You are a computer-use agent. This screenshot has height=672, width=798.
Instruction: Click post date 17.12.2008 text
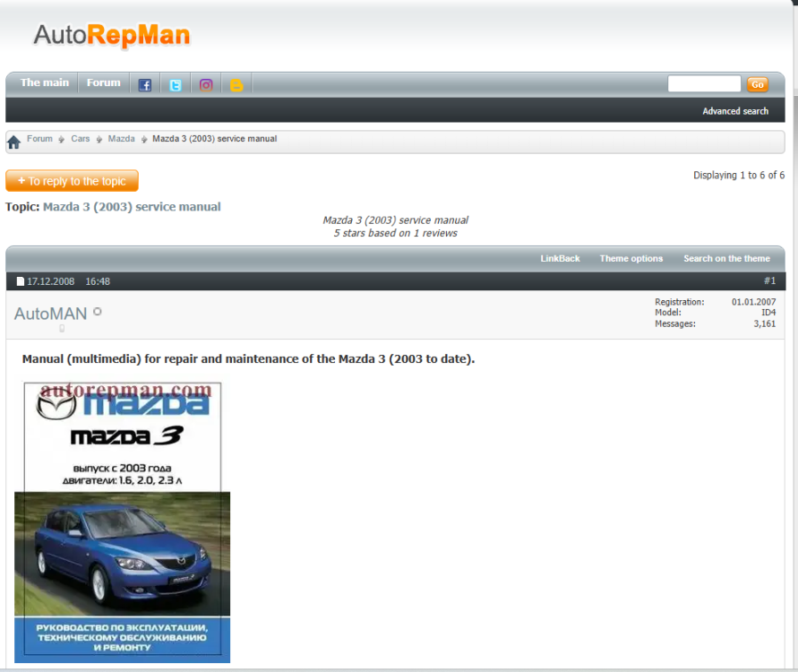(50, 281)
